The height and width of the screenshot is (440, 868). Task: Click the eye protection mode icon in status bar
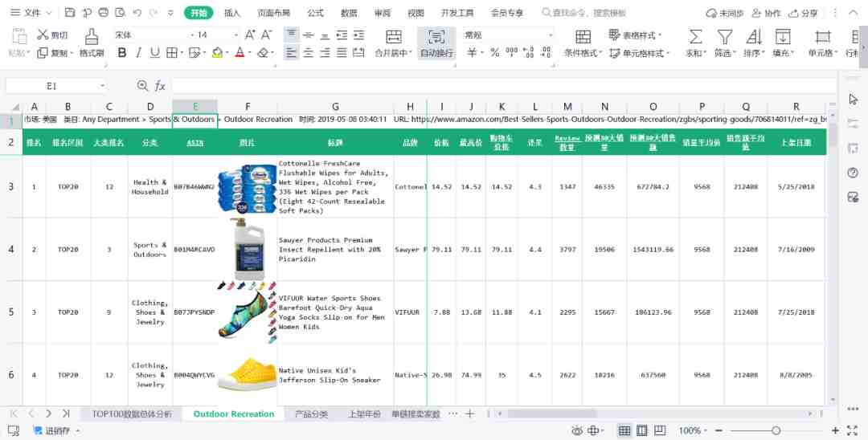click(x=577, y=430)
